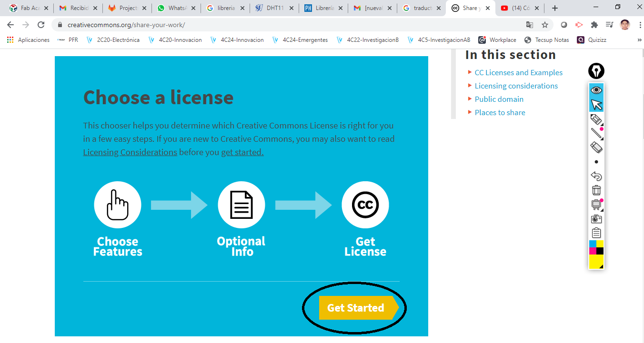
Task: Open the Extensions puzzle piece menu
Action: tap(594, 25)
